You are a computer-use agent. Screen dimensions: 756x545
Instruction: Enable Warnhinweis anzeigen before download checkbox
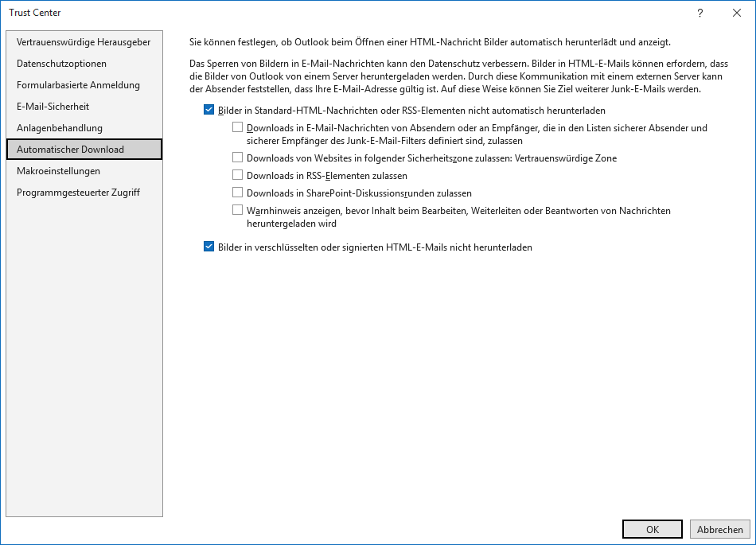[237, 210]
